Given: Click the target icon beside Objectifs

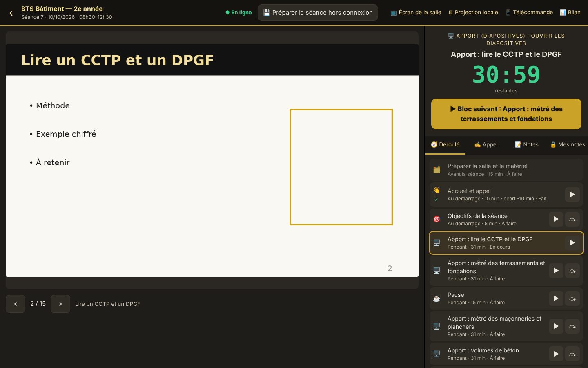Looking at the screenshot, I should coord(437,219).
